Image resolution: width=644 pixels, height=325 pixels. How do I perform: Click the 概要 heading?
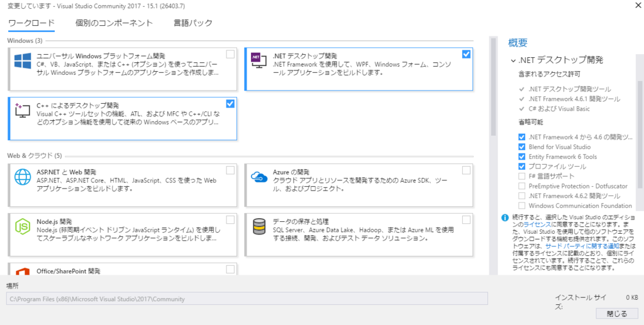pos(518,43)
